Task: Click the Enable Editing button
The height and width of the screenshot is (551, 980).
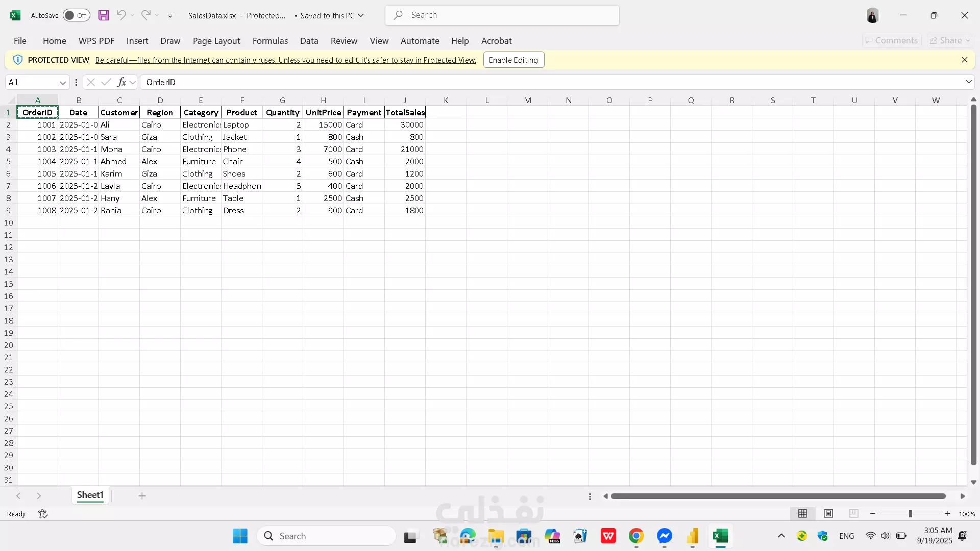Action: coord(513,60)
